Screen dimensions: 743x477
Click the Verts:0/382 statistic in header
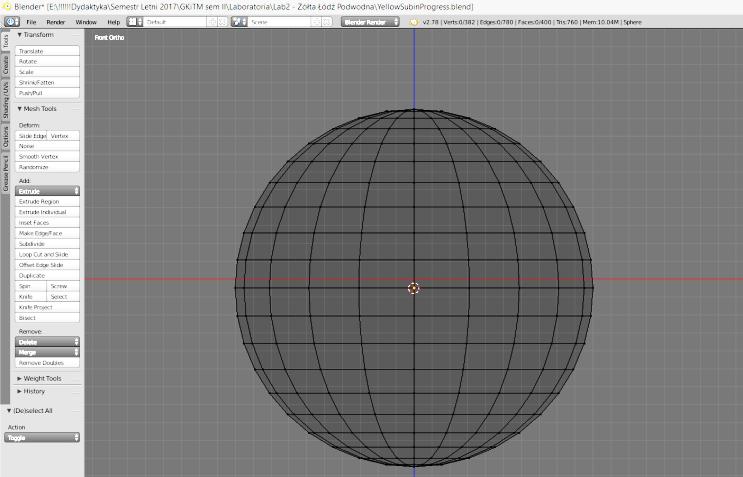point(459,22)
